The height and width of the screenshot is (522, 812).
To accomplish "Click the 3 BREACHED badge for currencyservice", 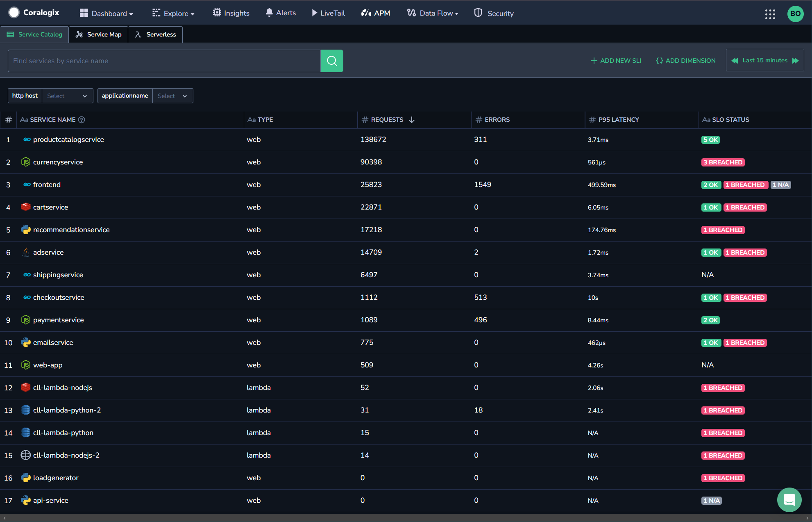I will (723, 162).
